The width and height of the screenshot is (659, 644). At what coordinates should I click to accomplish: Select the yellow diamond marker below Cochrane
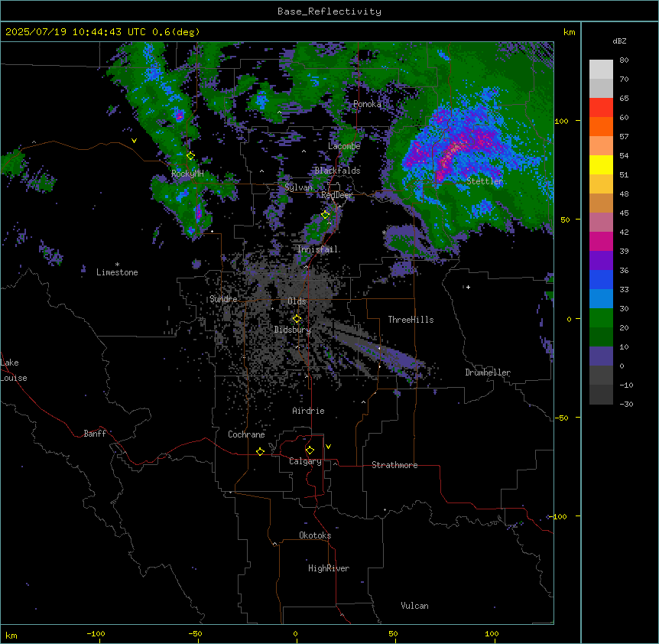click(x=260, y=451)
